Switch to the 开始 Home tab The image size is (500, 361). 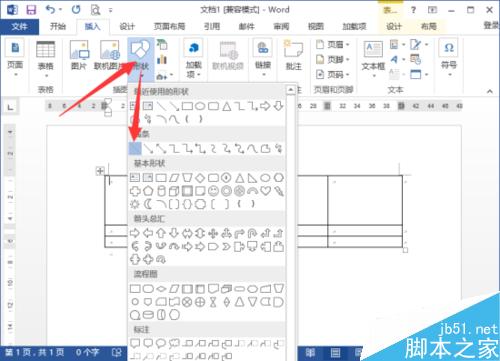click(58, 26)
